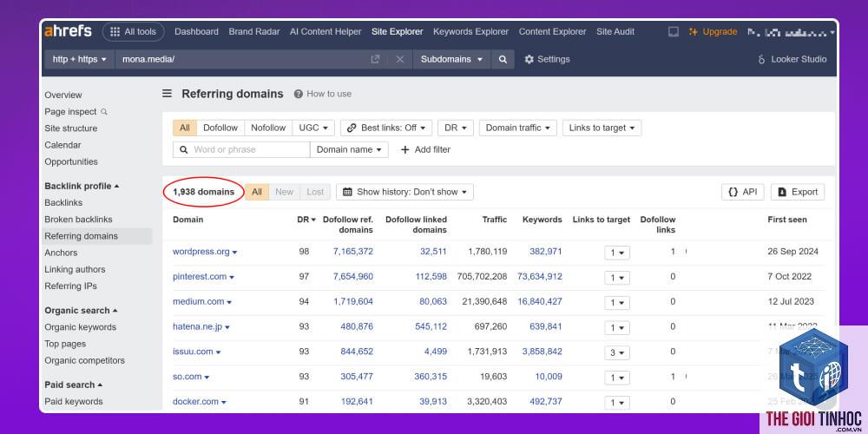Open Settings gear in the search bar

click(x=547, y=59)
